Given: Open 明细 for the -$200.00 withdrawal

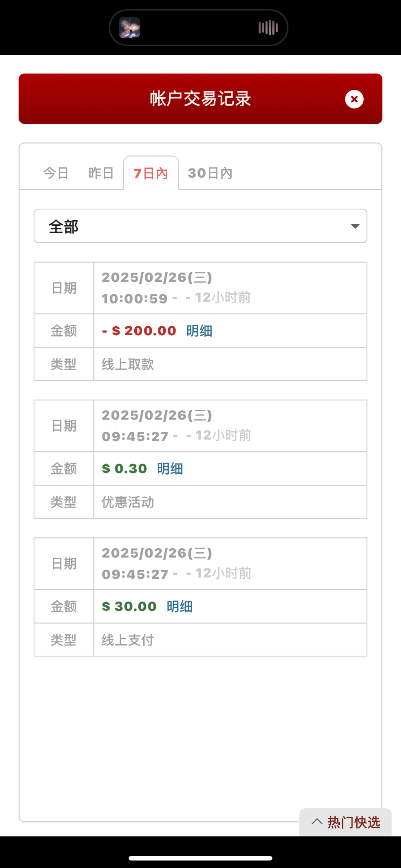Looking at the screenshot, I should (199, 331).
